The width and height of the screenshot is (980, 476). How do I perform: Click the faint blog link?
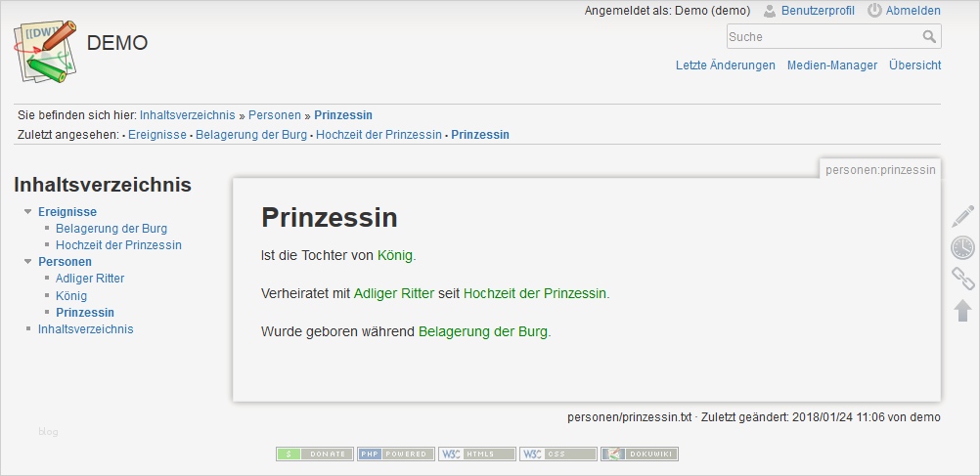48,432
